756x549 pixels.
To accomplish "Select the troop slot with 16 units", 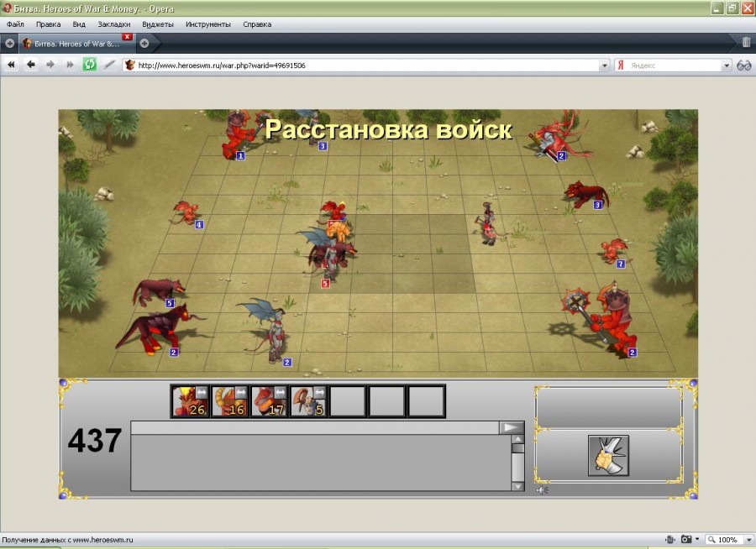I will tap(229, 401).
